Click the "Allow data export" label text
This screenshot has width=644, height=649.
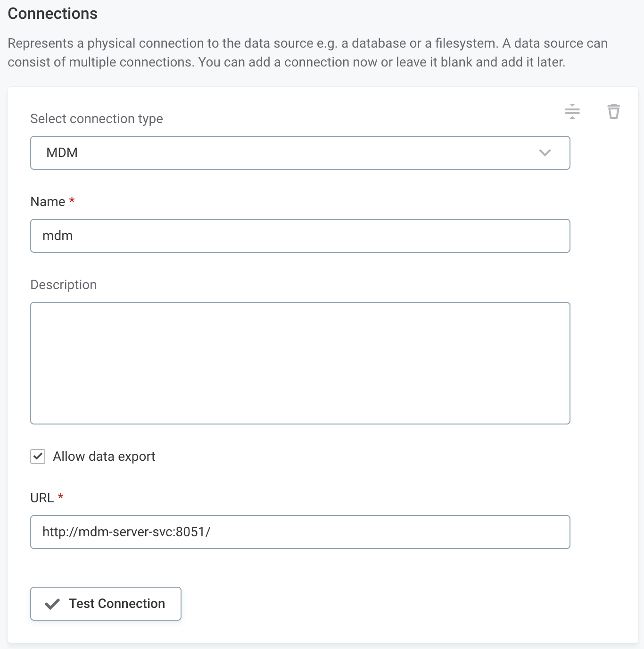click(x=104, y=457)
